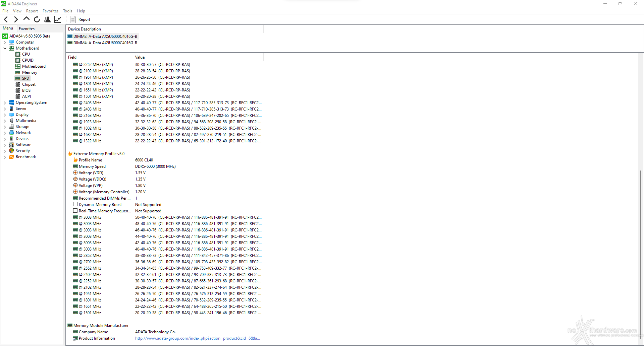Image resolution: width=644 pixels, height=346 pixels.
Task: Expand the Network tree node
Action: (x=5, y=133)
